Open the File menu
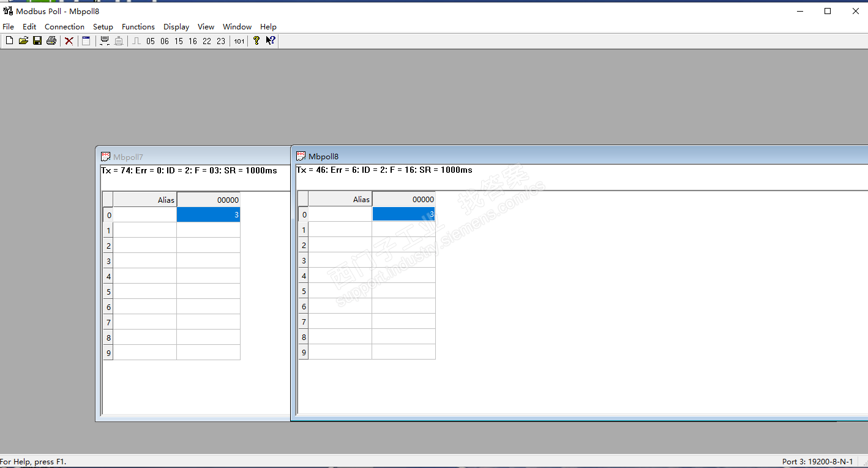Image resolution: width=868 pixels, height=468 pixels. pos(9,27)
